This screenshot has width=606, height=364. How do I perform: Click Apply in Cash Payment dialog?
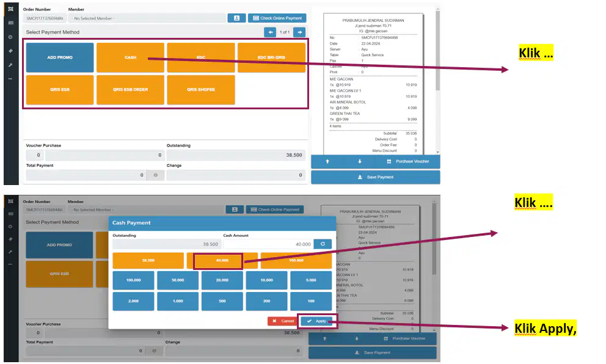(x=316, y=321)
